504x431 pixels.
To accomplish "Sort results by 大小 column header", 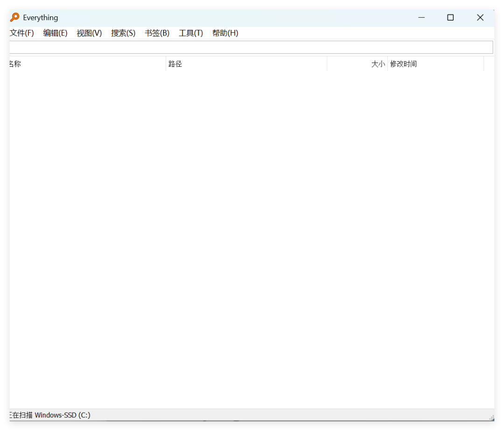I will click(357, 64).
